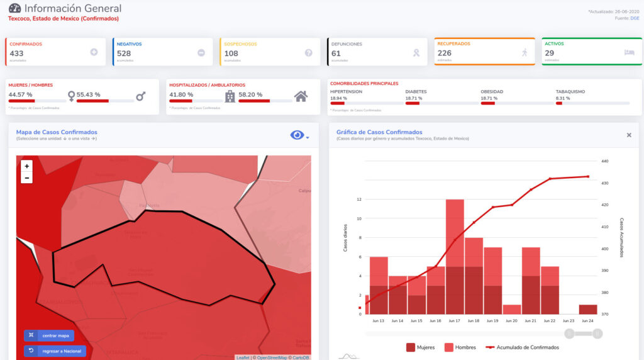Image resolution: width=644 pixels, height=360 pixels.
Task: Zoom out the map with minus button
Action: (26, 177)
